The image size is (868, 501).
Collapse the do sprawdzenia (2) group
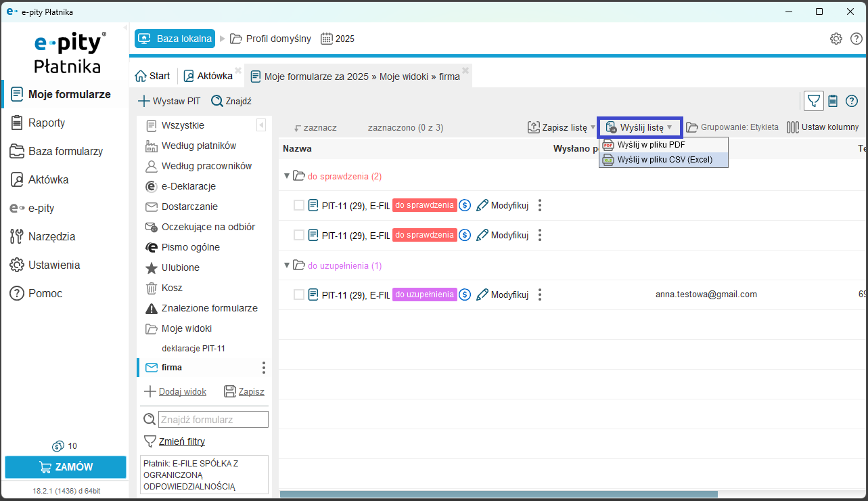[x=287, y=176]
